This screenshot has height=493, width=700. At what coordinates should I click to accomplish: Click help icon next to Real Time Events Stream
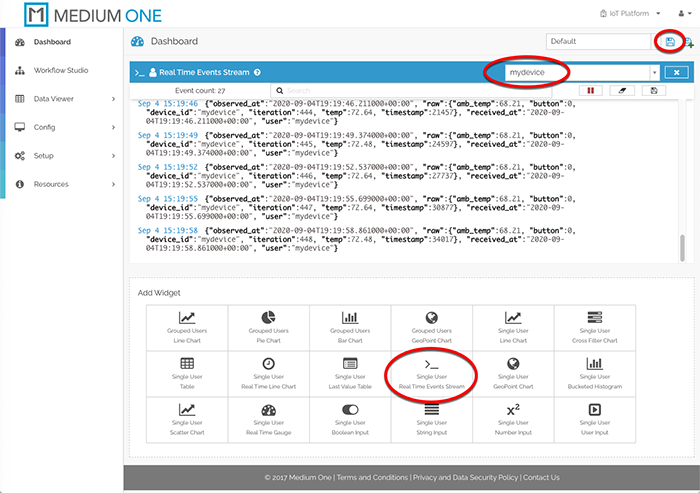258,73
